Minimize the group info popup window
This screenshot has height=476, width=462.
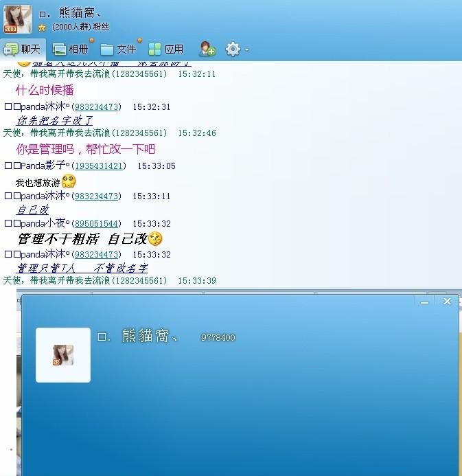(x=425, y=302)
